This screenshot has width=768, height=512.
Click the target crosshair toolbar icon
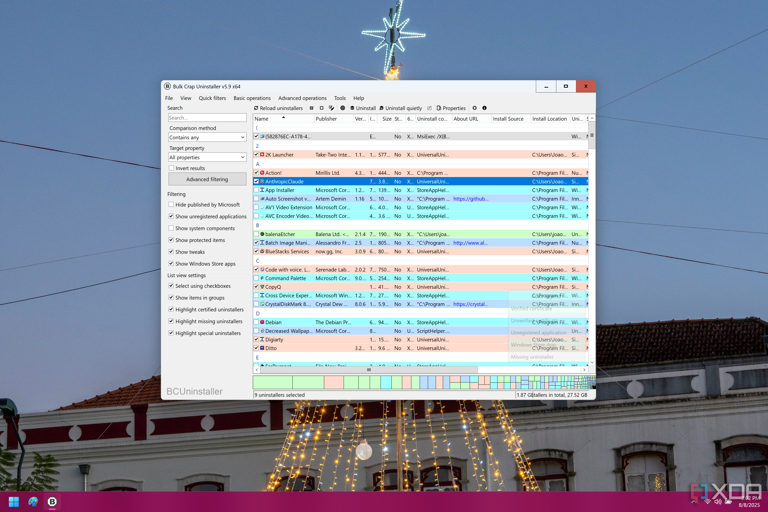[x=342, y=108]
